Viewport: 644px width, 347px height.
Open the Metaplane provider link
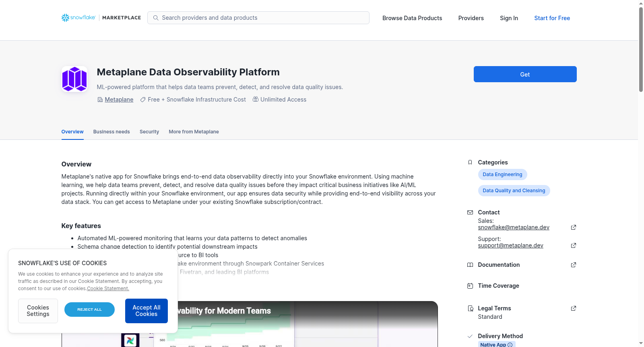[x=119, y=100]
